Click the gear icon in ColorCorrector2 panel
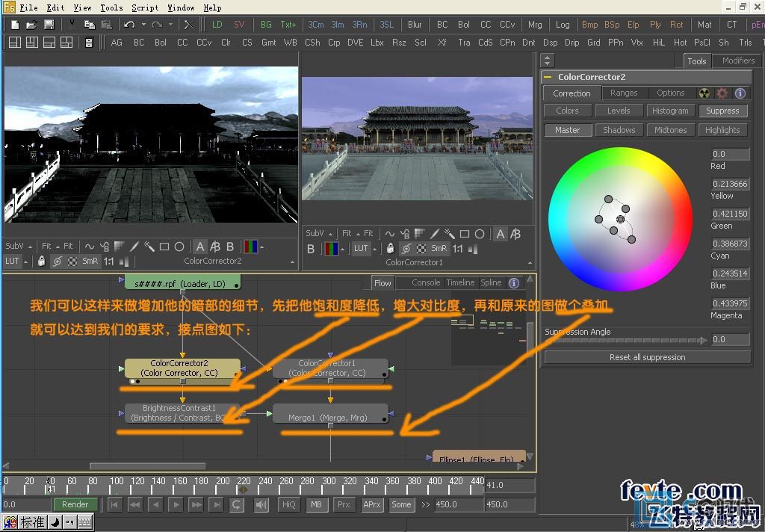This screenshot has height=532, width=765. (x=722, y=93)
